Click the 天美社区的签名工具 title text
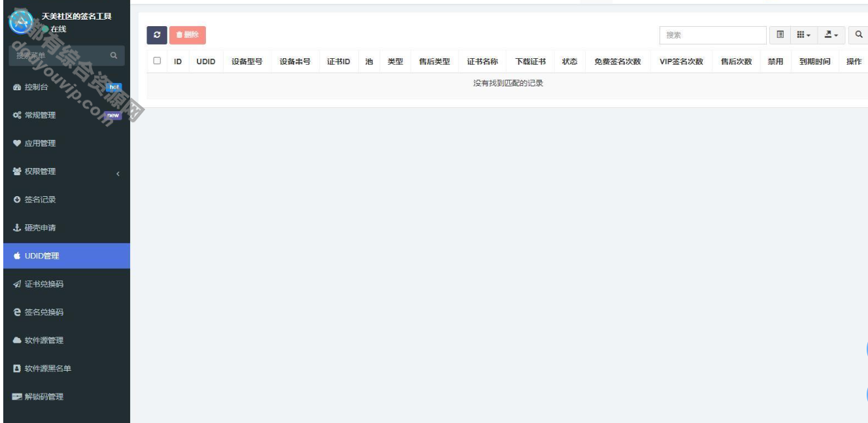 pyautogui.click(x=76, y=16)
